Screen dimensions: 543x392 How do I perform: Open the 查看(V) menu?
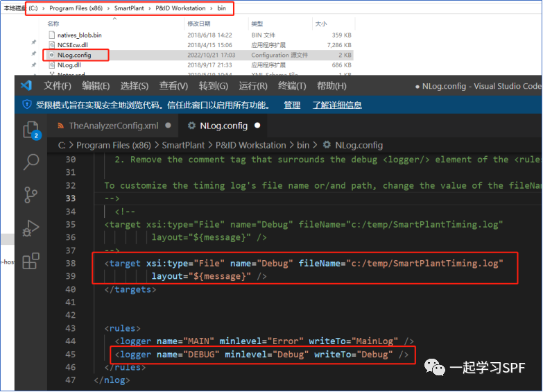173,85
